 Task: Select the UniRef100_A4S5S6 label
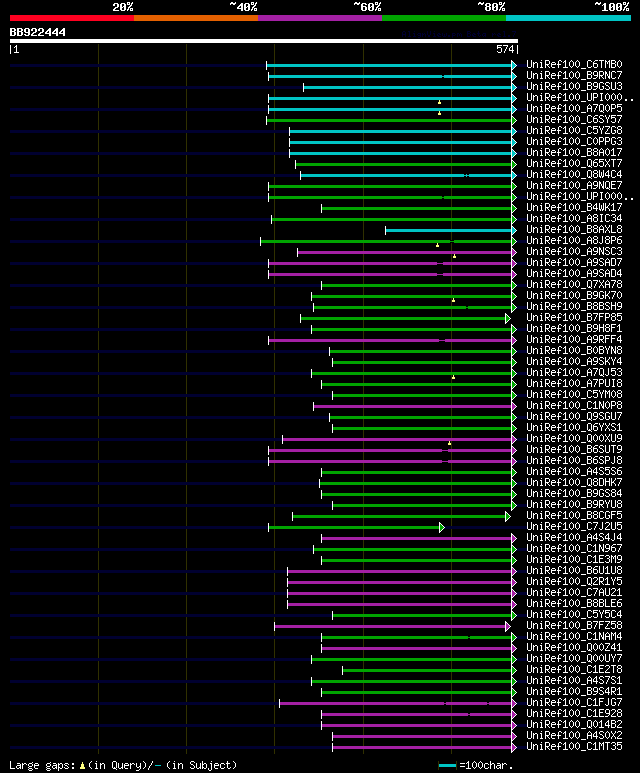(574, 472)
